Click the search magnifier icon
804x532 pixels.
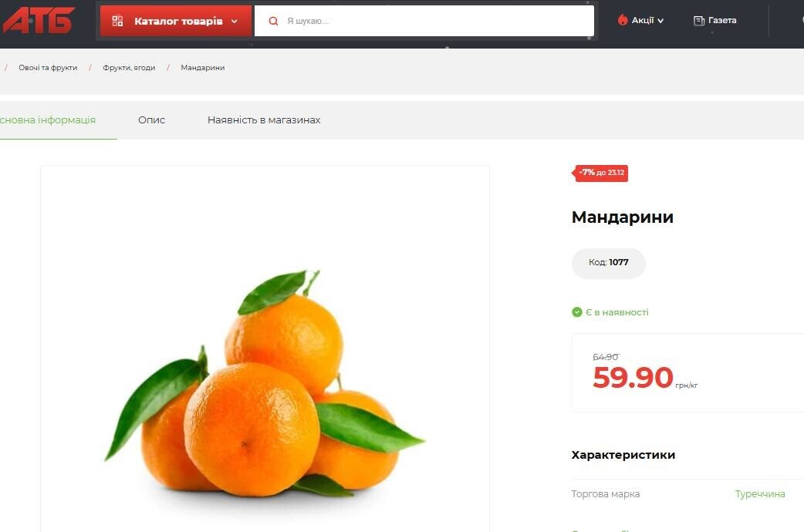273,21
